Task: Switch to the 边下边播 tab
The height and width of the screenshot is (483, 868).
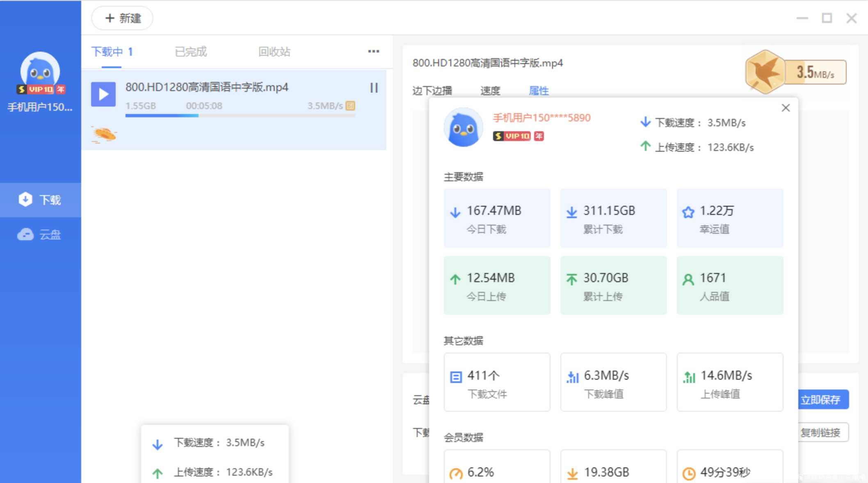Action: (432, 91)
